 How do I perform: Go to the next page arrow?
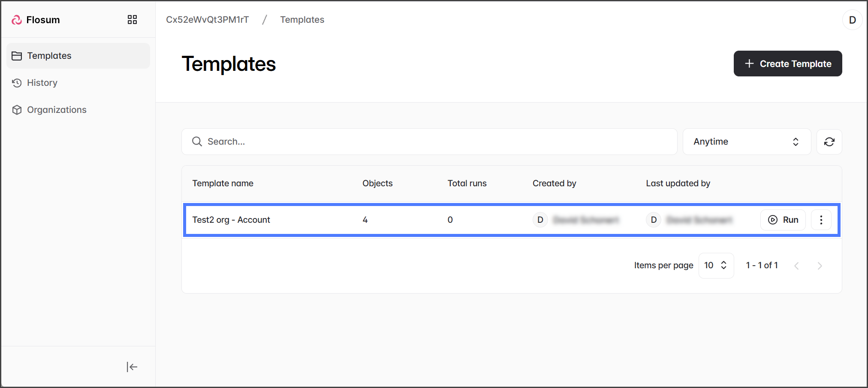tap(820, 266)
